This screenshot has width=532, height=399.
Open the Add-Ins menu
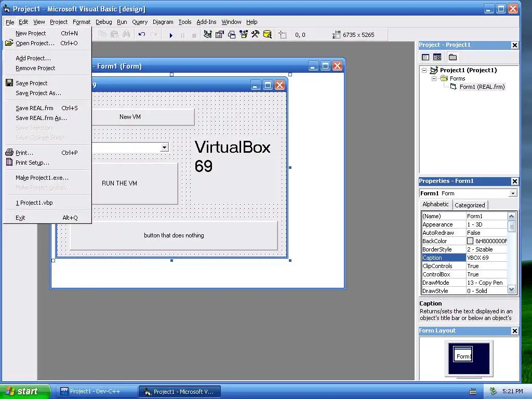206,22
